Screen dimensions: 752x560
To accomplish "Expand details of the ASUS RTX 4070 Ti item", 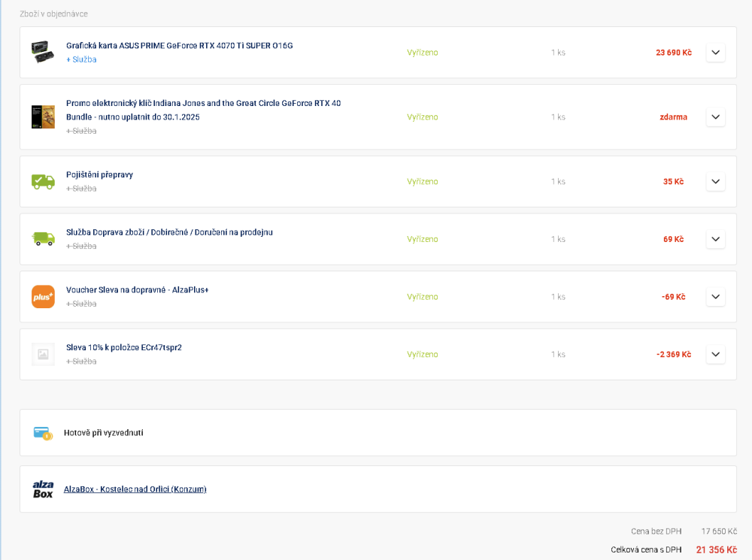I will 715,52.
